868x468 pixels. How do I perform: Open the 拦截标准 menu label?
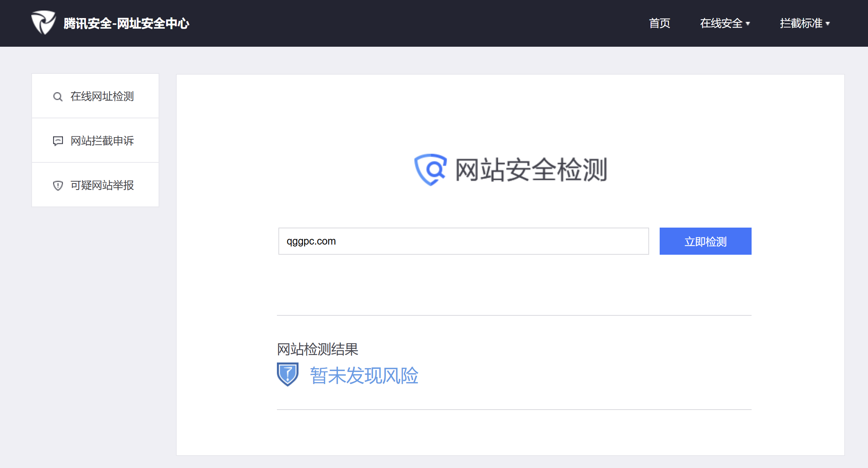pyautogui.click(x=801, y=23)
